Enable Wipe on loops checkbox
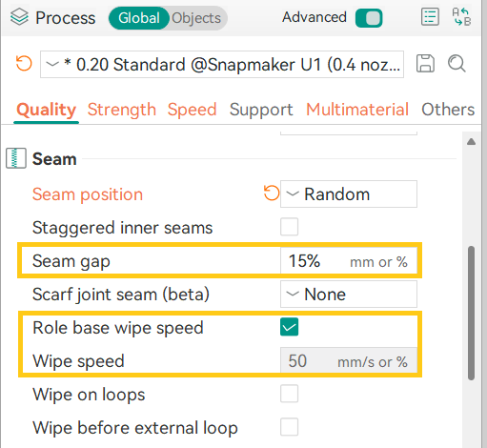 coord(289,394)
